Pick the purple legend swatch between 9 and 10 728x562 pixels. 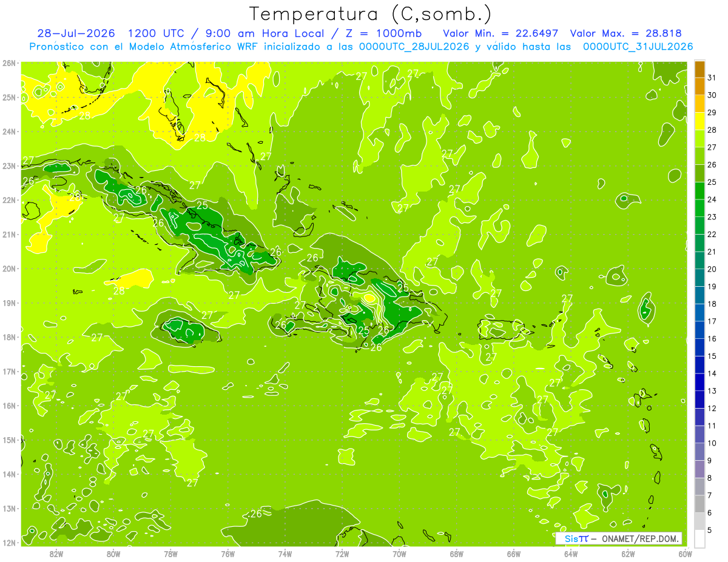click(699, 452)
